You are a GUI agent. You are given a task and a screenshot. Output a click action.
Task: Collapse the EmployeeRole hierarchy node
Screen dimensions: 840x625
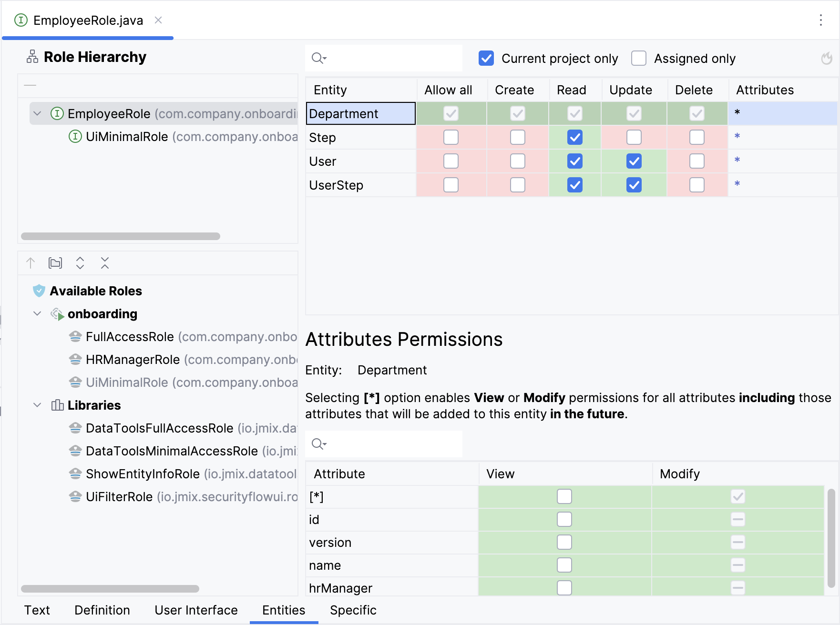37,113
